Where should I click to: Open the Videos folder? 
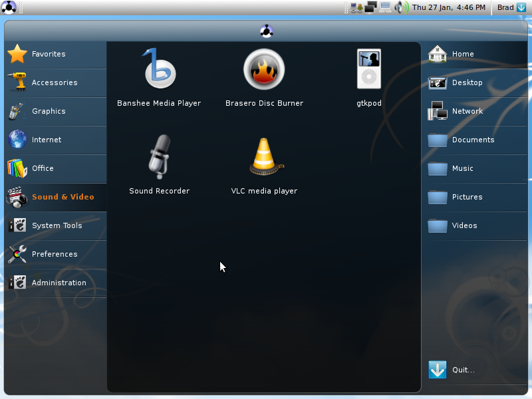point(476,225)
